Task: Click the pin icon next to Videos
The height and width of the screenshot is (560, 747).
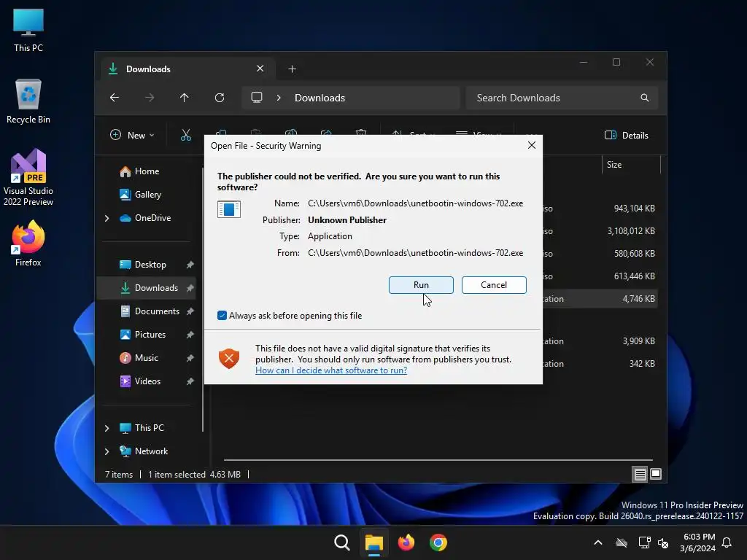Action: [190, 381]
